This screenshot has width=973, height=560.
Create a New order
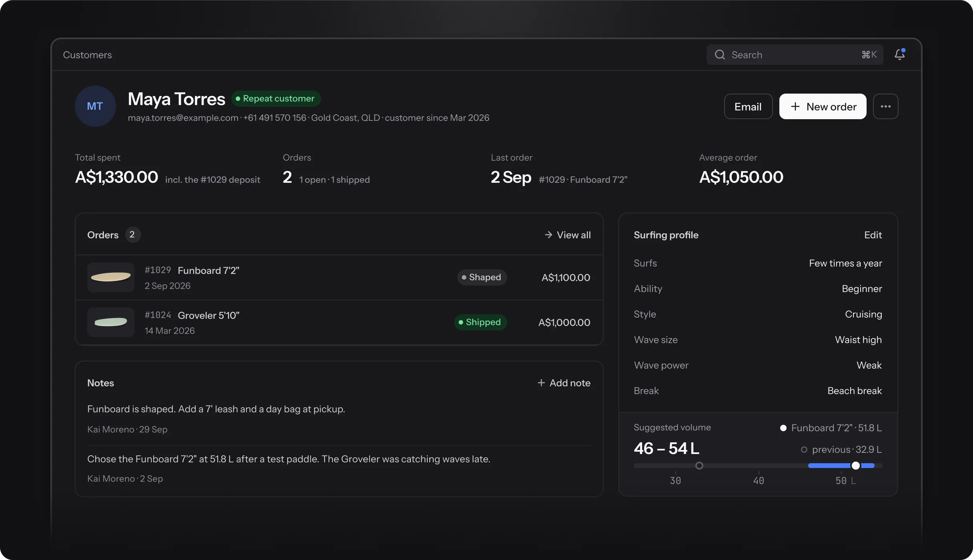click(823, 106)
